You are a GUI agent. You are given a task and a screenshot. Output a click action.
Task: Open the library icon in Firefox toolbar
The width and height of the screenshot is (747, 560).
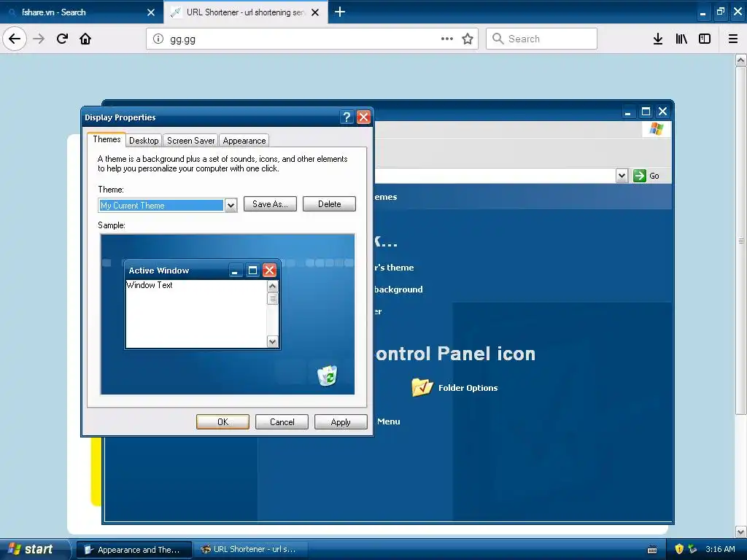coord(681,39)
